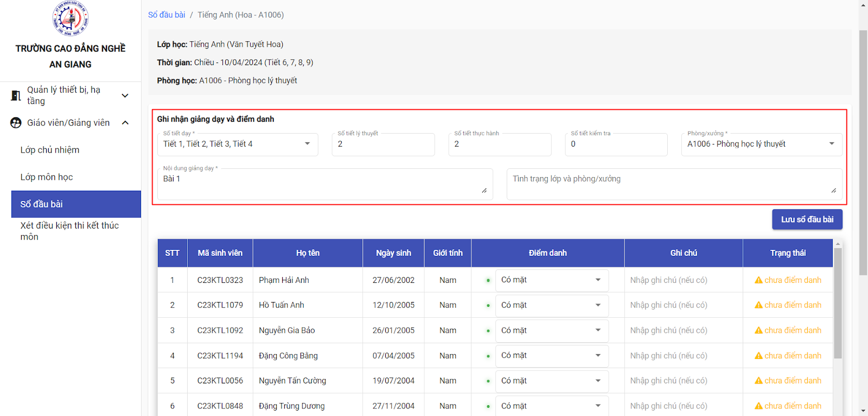
Task: Open attendance dropdown for Phạm Hải Anh
Action: (x=552, y=280)
